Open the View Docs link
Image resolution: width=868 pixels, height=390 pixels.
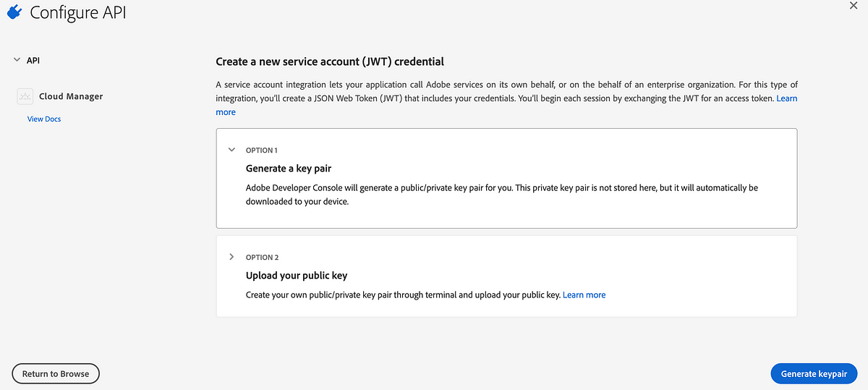click(44, 119)
